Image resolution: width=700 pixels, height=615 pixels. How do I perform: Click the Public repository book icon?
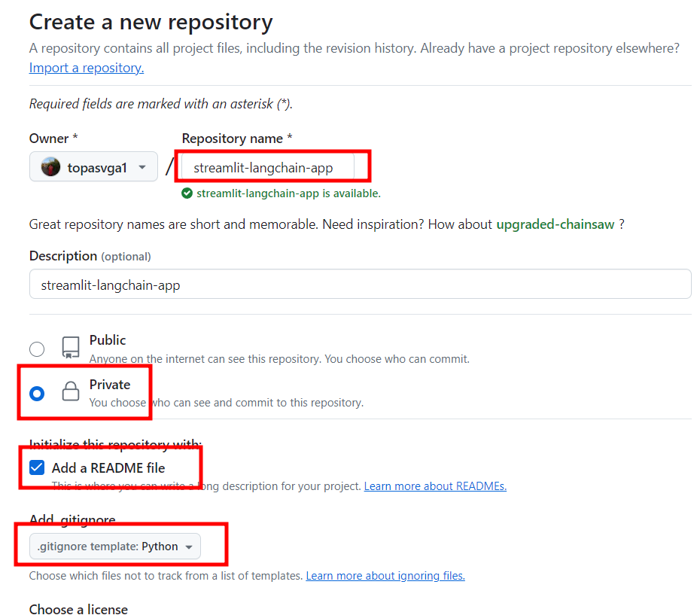pyautogui.click(x=71, y=348)
